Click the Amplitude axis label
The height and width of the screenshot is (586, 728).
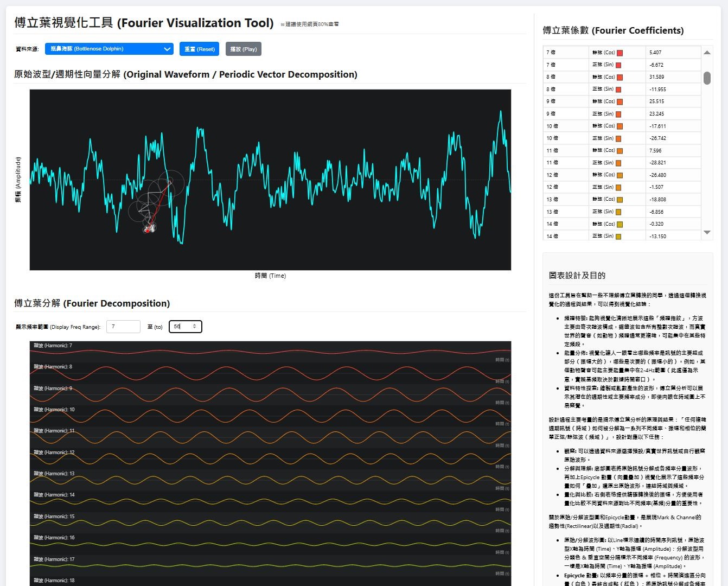[18, 180]
